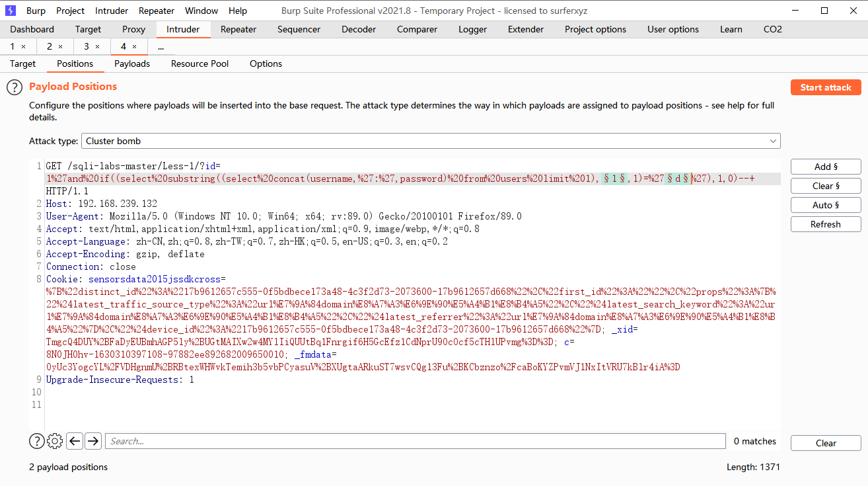Open the Help menu
The height and width of the screenshot is (486, 868).
coord(238,11)
